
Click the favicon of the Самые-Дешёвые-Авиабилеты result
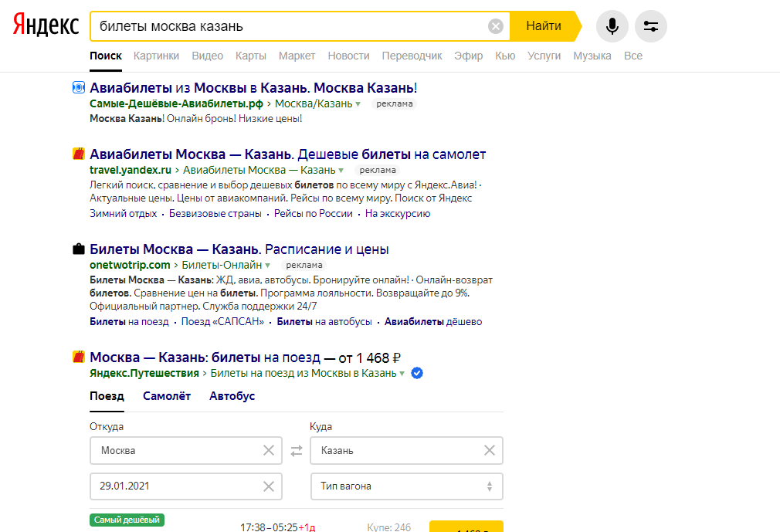point(79,87)
